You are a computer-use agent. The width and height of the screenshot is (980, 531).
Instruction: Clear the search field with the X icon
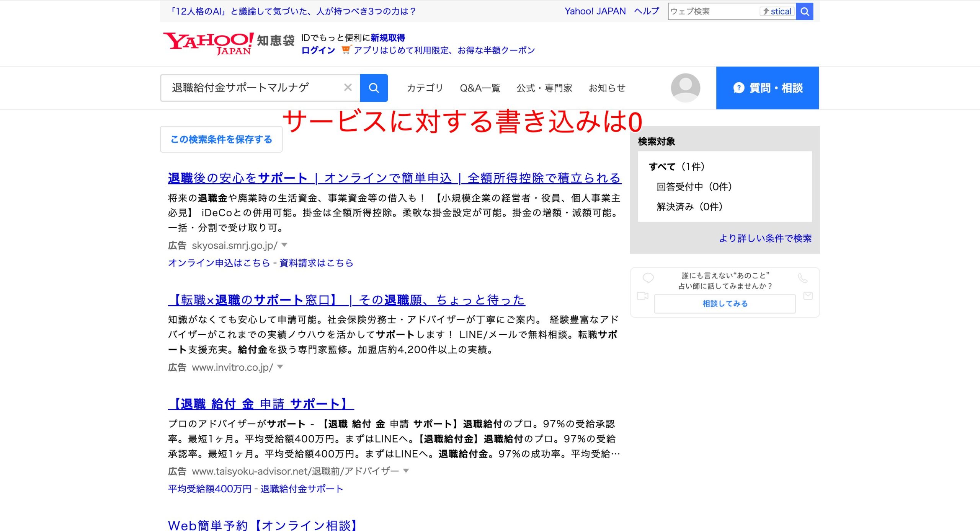pos(348,88)
